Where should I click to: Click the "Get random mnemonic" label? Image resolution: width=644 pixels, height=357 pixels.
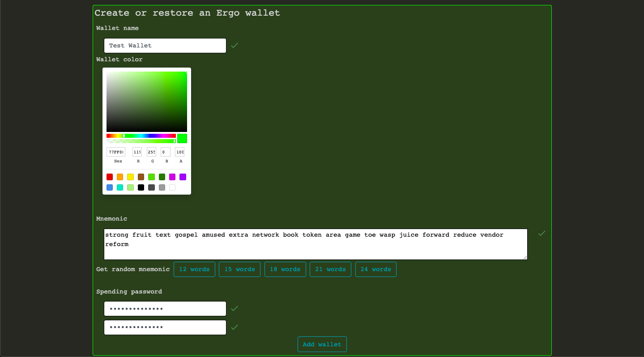133,269
